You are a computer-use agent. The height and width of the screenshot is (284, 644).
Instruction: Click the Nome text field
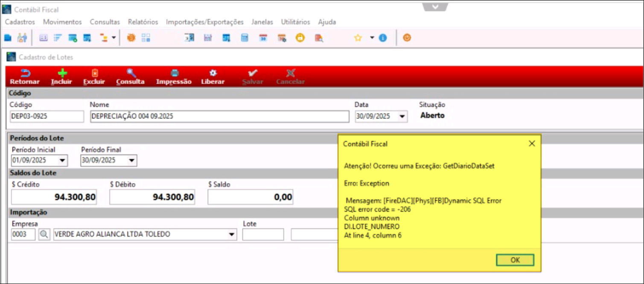coord(219,116)
